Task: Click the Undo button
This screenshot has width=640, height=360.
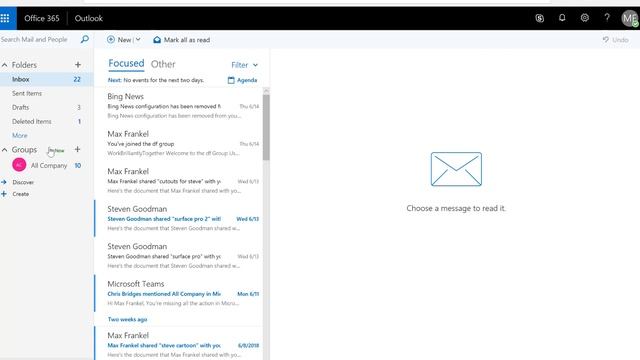Action: pyautogui.click(x=616, y=40)
